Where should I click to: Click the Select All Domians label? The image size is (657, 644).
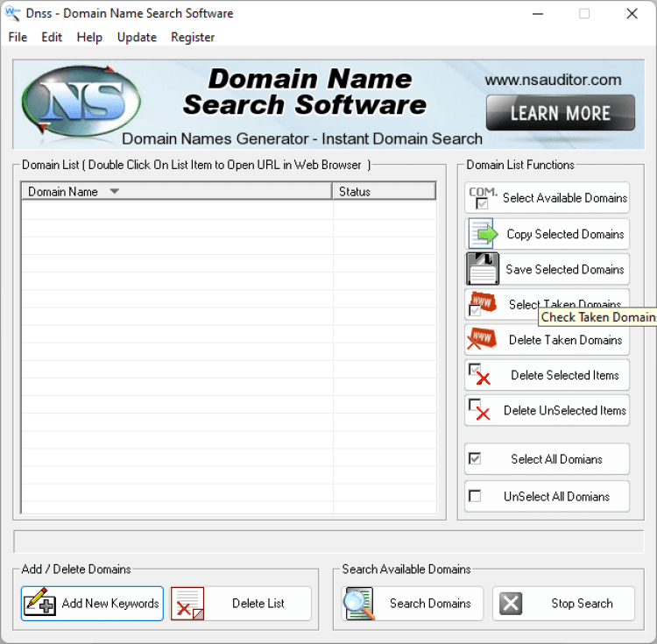point(556,459)
